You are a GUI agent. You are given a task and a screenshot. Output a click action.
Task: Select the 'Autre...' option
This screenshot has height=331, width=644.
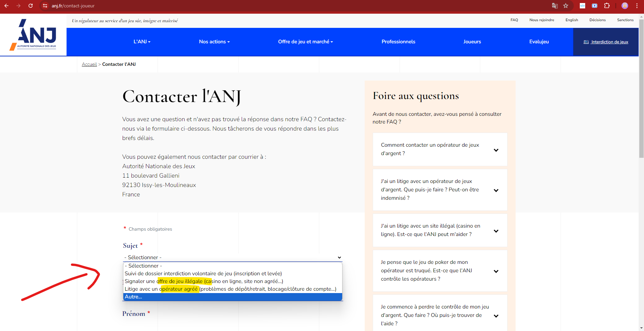coord(233,297)
